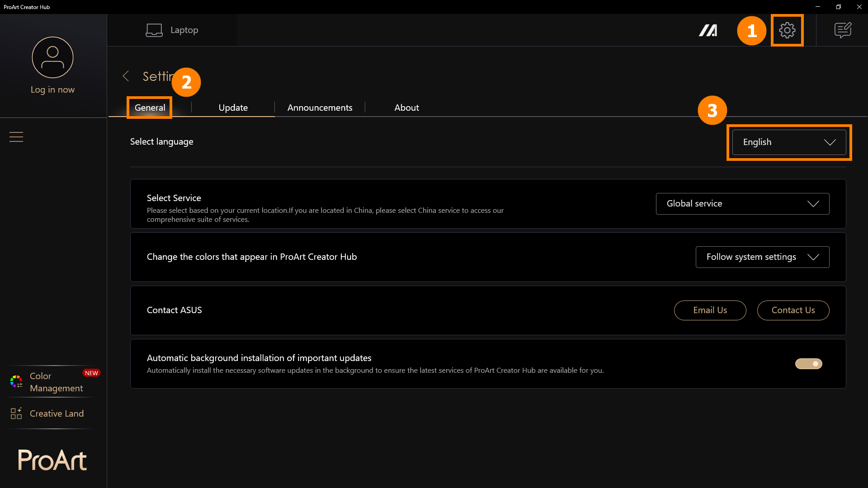Click the Laptop device icon

(x=154, y=30)
